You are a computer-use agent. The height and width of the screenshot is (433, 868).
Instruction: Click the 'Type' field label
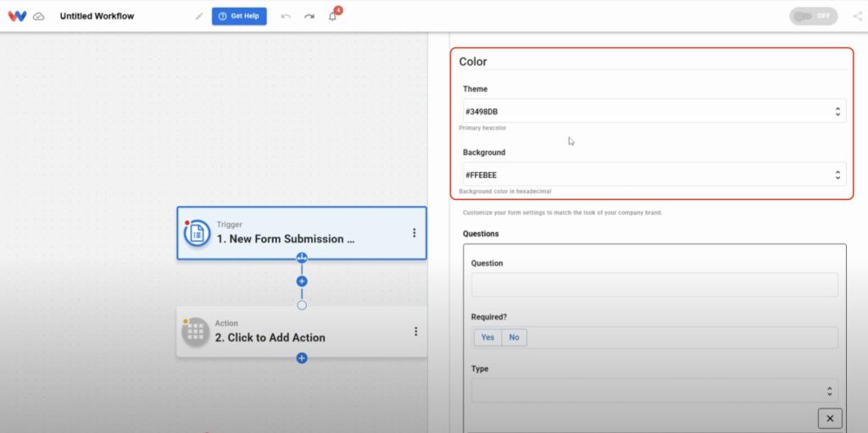coord(480,369)
